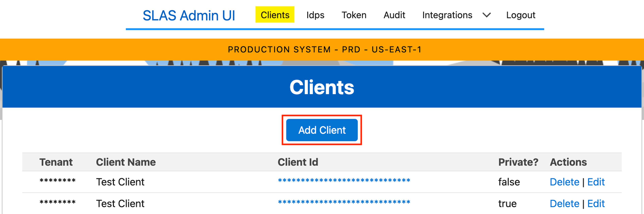Open the Token nav item

click(354, 15)
